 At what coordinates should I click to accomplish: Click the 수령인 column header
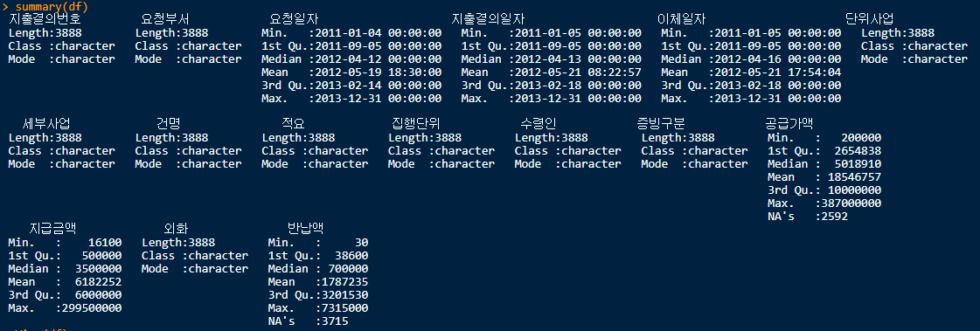coord(539,124)
